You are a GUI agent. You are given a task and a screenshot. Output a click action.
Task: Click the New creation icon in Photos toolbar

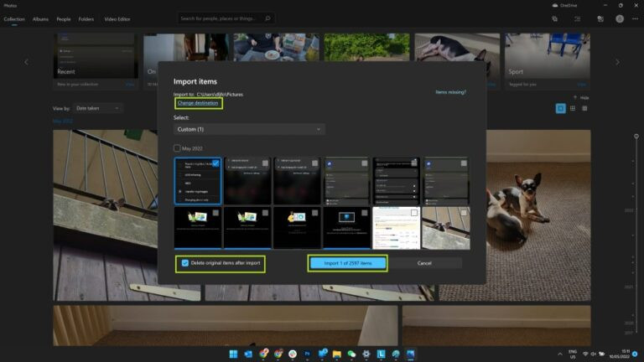pyautogui.click(x=555, y=19)
